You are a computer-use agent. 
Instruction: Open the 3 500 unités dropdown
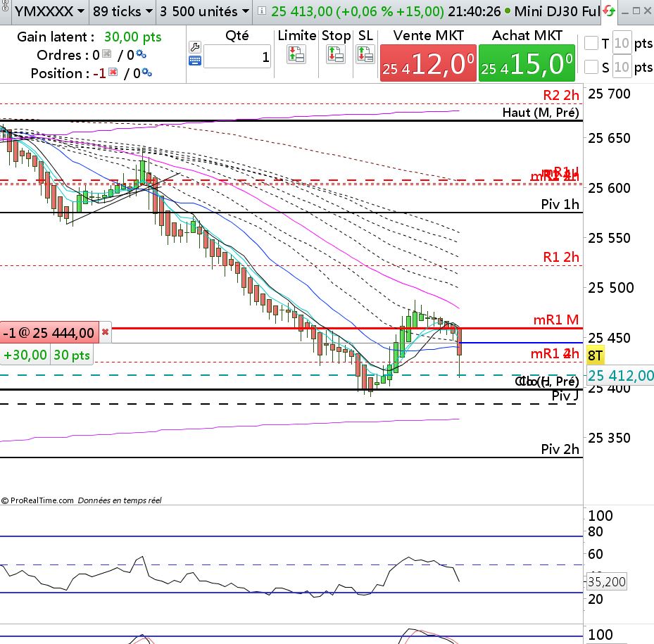204,12
